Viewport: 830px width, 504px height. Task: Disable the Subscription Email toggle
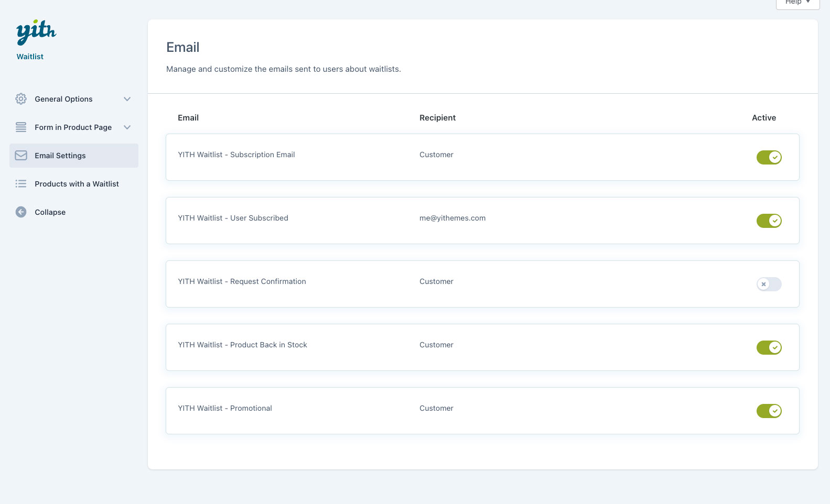[x=769, y=157]
